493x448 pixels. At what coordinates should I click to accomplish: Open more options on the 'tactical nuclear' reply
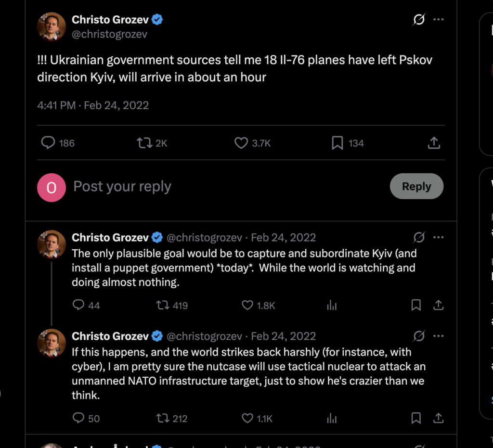point(438,336)
